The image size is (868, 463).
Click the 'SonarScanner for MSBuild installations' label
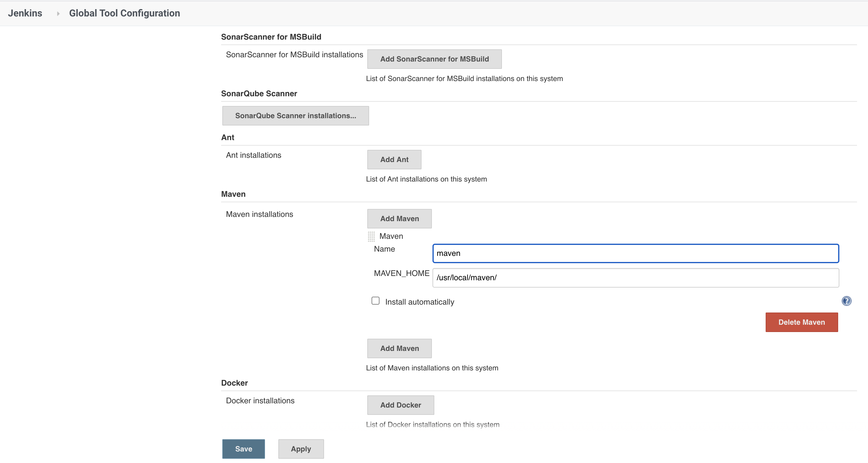(295, 55)
